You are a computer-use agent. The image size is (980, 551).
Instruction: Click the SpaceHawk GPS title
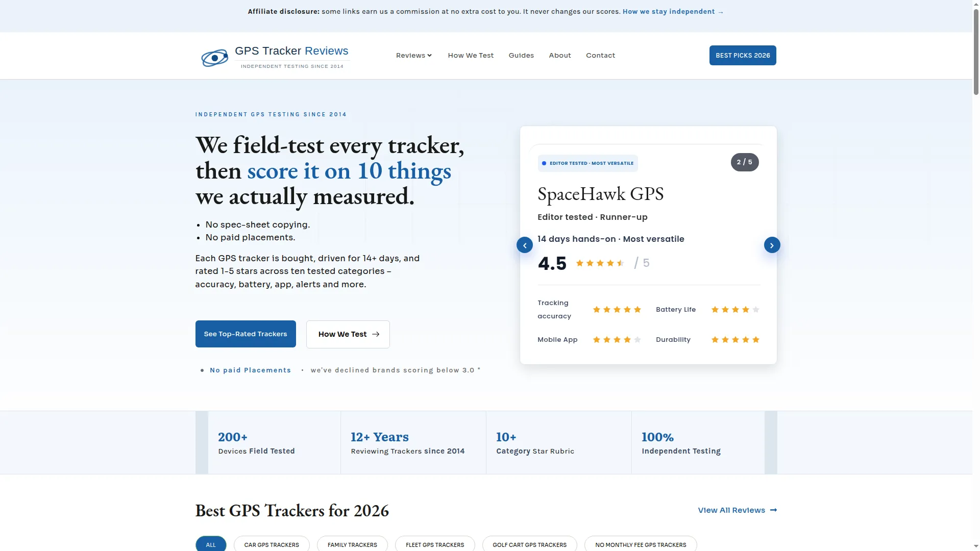pyautogui.click(x=600, y=194)
